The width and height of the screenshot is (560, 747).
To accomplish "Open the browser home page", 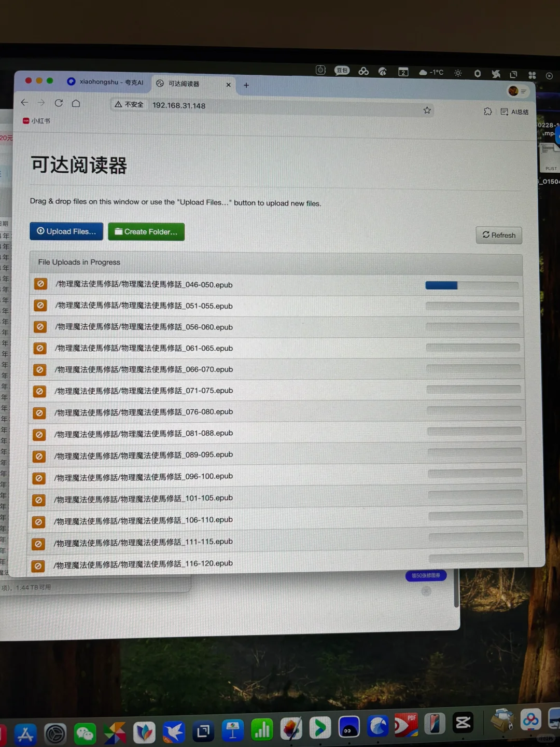I will (x=76, y=103).
